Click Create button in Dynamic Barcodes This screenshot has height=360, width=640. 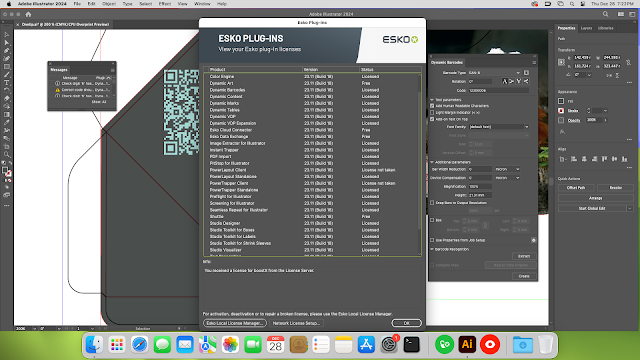pyautogui.click(x=524, y=276)
